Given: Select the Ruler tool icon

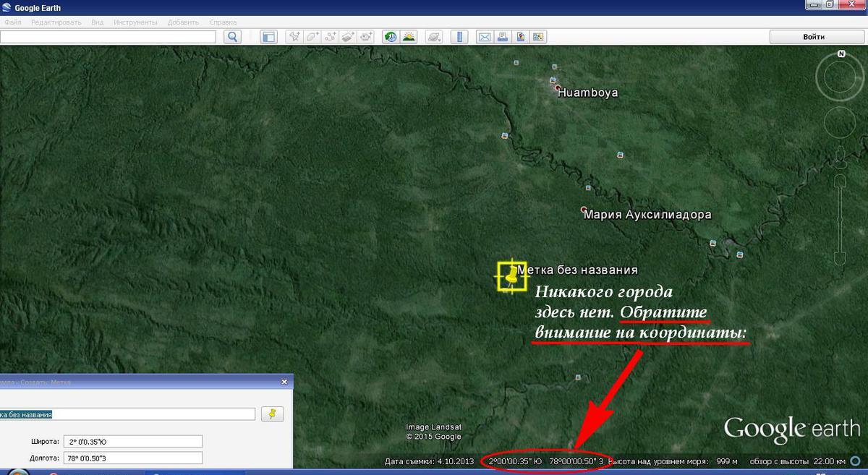Looking at the screenshot, I should (x=459, y=37).
